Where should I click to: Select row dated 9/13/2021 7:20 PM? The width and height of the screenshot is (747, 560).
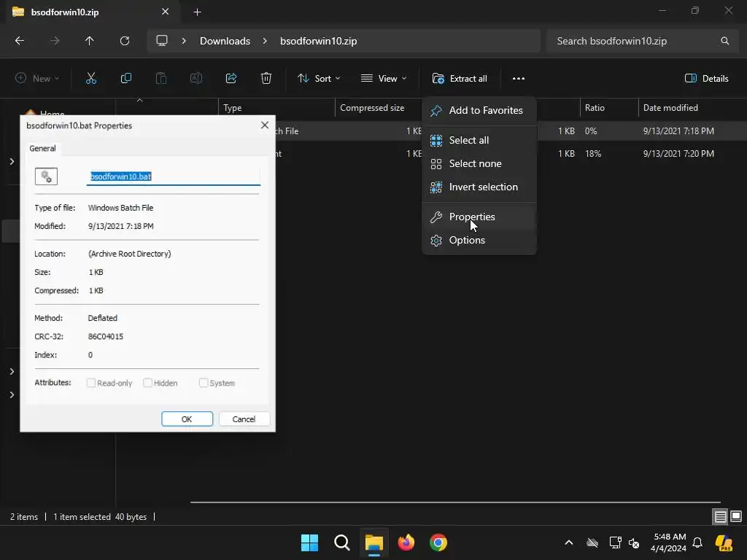[678, 154]
